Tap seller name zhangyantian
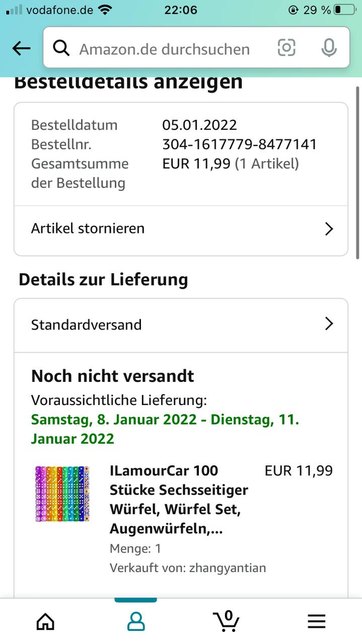 pyautogui.click(x=227, y=568)
